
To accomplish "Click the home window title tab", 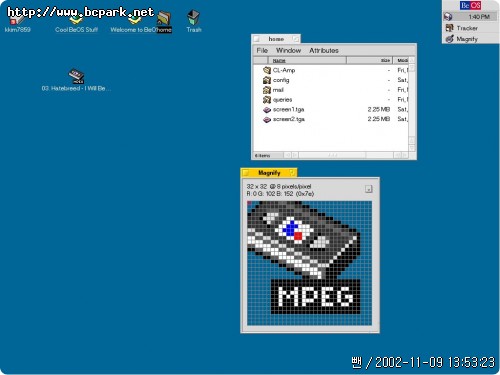I will pos(276,39).
